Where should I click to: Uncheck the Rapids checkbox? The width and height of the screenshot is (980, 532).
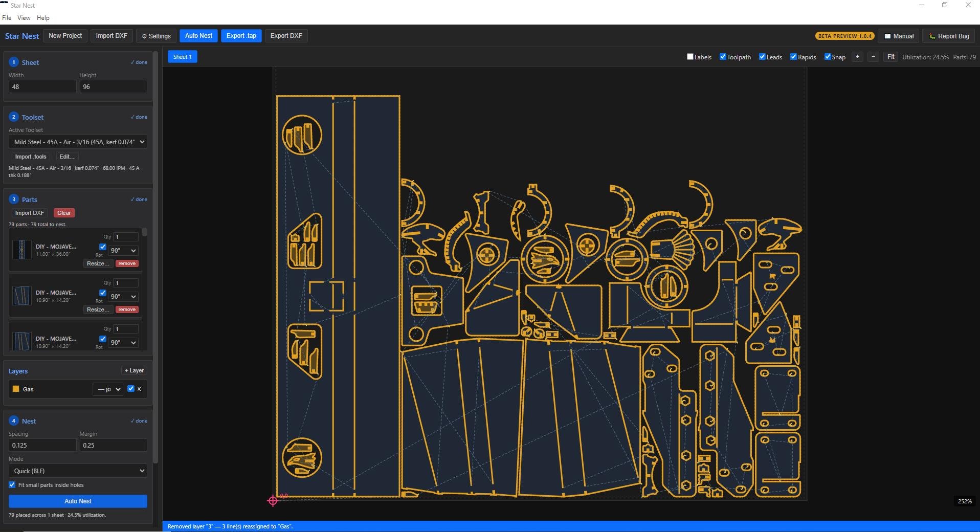793,57
